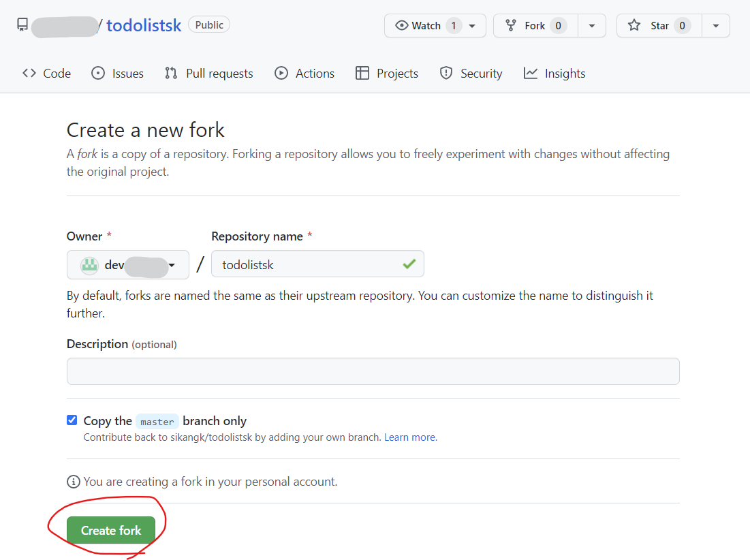View the Insights tab
This screenshot has height=560, width=750.
click(555, 73)
